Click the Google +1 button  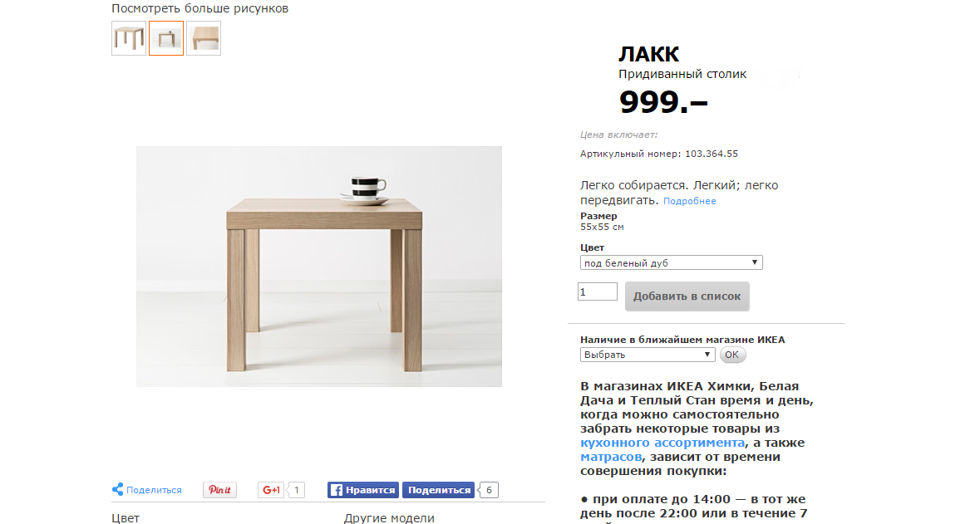pos(271,490)
